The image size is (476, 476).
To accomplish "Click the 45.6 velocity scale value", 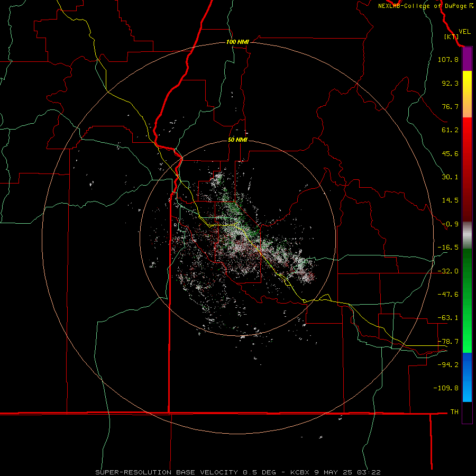I will point(450,153).
